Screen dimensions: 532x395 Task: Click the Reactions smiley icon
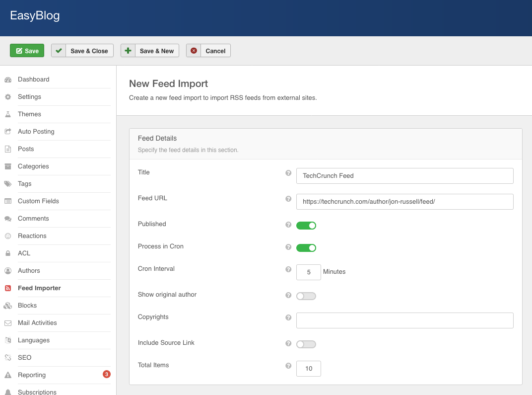tap(8, 236)
